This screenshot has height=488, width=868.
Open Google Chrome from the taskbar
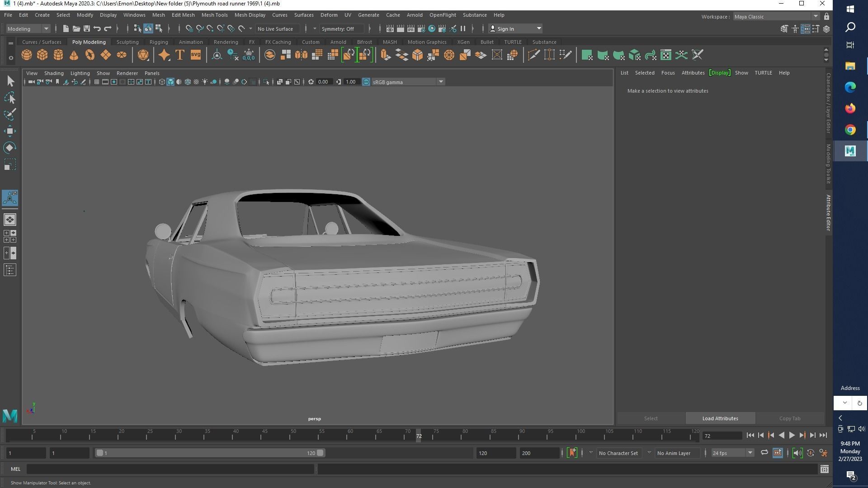tap(850, 130)
